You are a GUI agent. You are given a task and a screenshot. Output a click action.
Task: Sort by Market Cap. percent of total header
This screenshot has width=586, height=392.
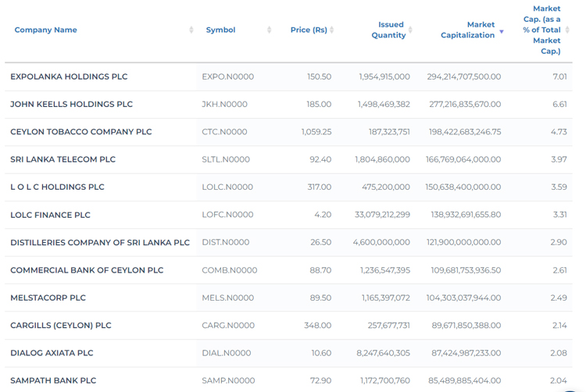[x=542, y=30]
